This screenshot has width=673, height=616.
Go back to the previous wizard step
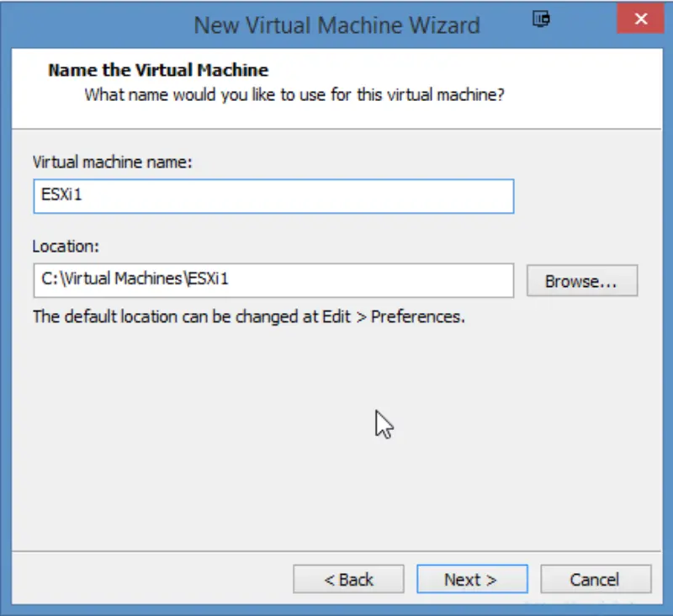point(348,579)
